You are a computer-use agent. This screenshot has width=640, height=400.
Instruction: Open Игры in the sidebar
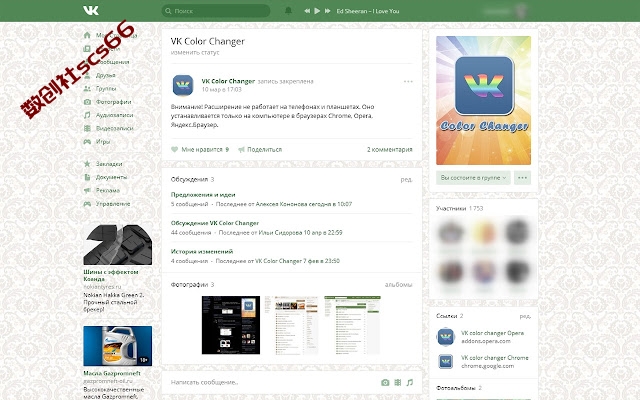coord(103,141)
